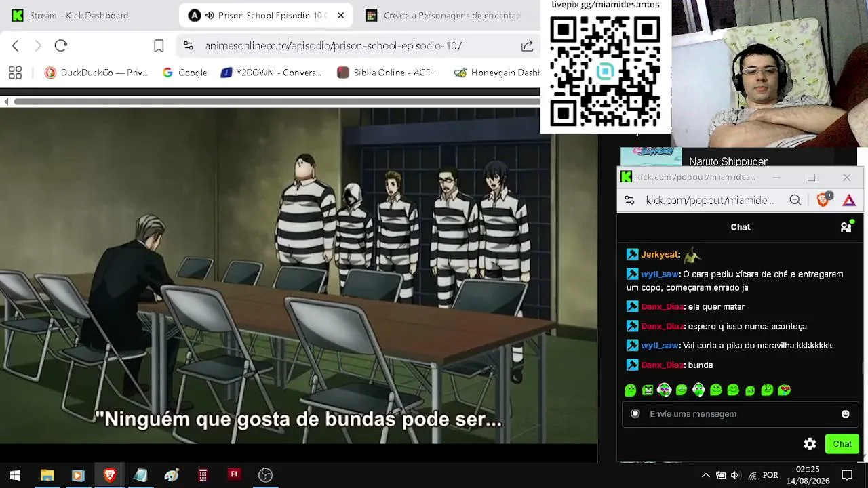Screen dimensions: 868x488
Task: Open the Windows notification center
Action: [x=847, y=475]
